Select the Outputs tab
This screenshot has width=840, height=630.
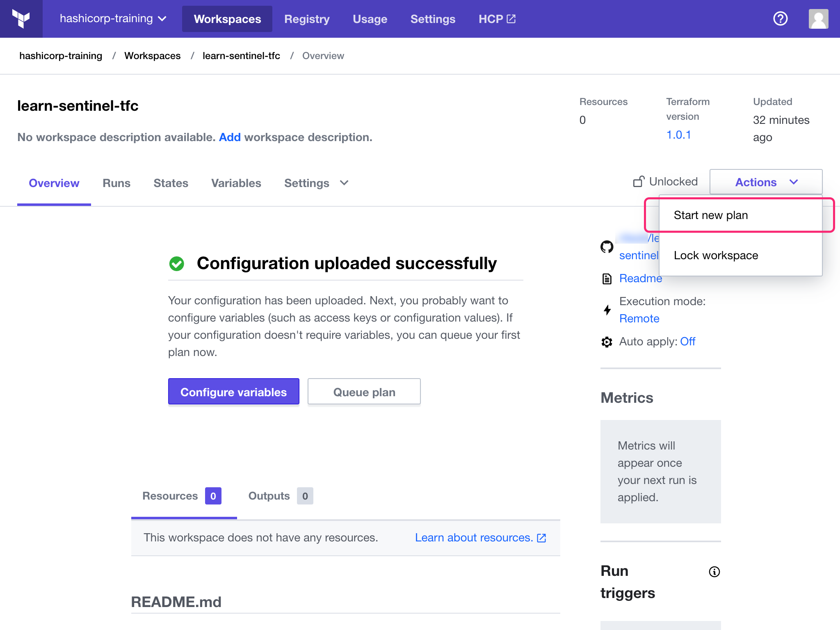(x=281, y=496)
